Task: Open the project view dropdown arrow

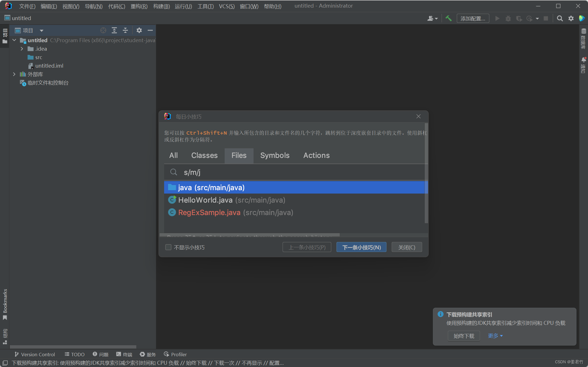Action: point(42,31)
